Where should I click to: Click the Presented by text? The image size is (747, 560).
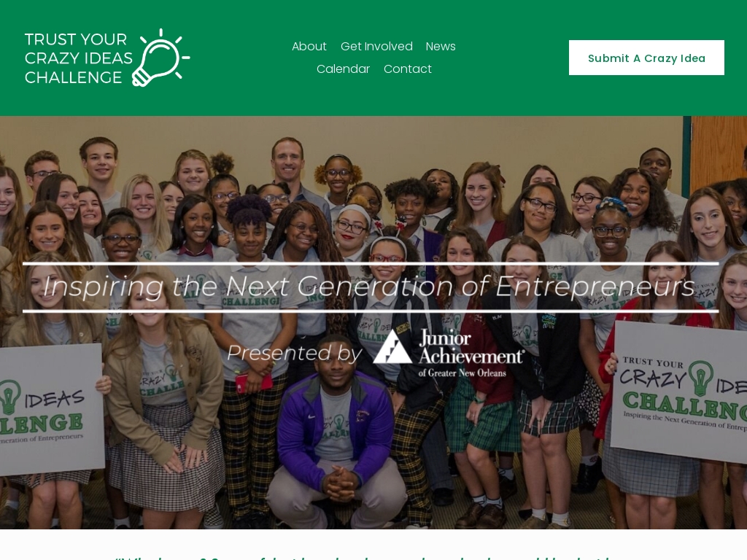tap(295, 353)
